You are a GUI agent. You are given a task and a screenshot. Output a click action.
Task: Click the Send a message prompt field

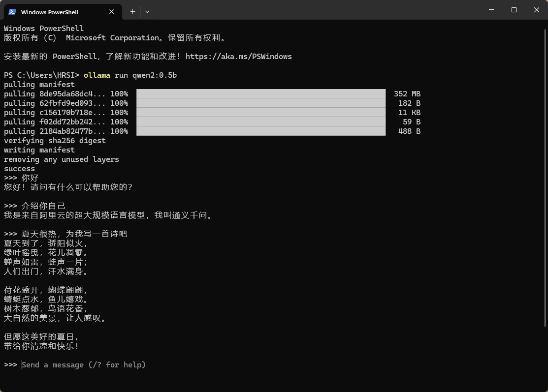(x=84, y=365)
